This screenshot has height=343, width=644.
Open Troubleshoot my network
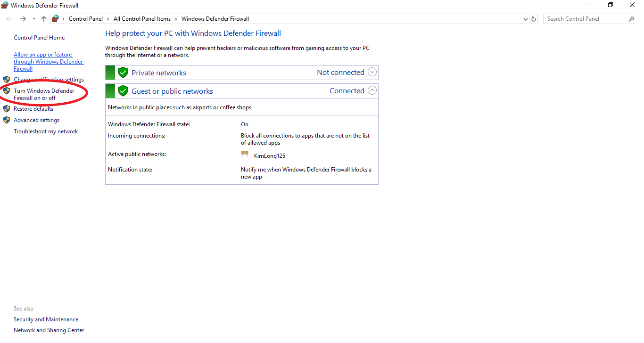click(46, 131)
